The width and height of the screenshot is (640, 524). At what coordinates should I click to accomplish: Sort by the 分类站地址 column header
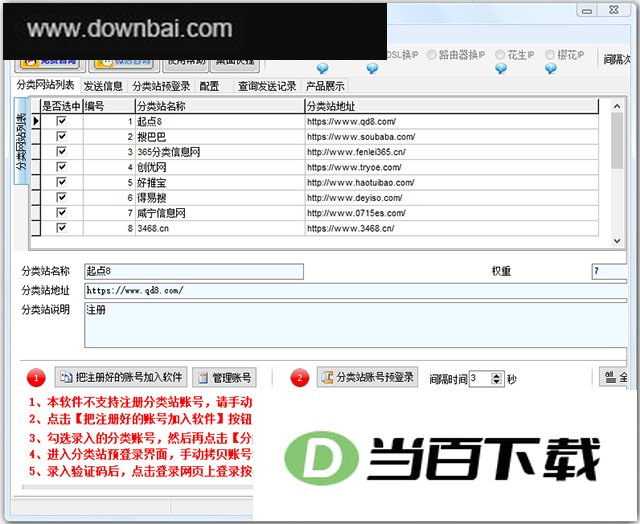[452, 106]
